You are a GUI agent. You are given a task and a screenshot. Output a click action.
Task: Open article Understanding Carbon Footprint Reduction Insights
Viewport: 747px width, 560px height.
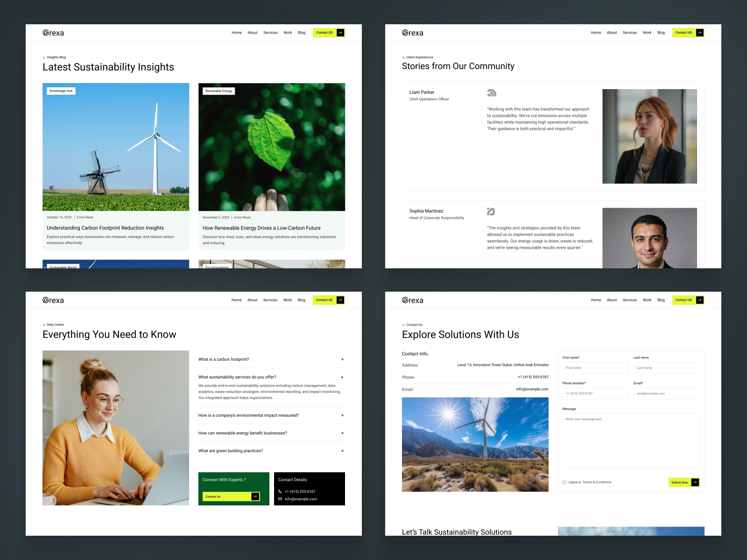pyautogui.click(x=105, y=228)
